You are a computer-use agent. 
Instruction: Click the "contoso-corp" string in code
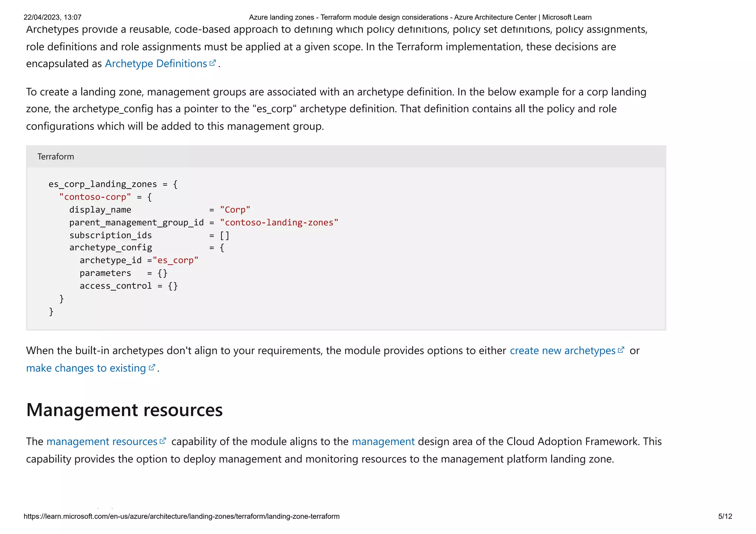coord(95,197)
